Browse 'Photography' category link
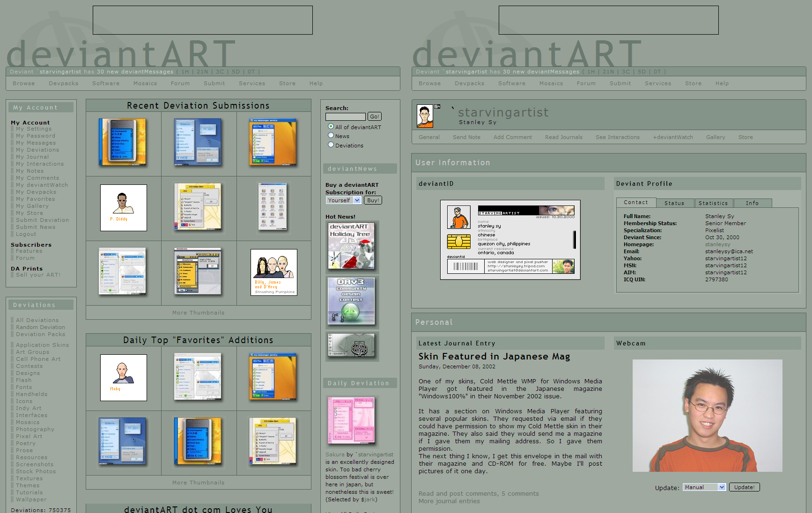Viewport: 812px width, 513px height. point(35,429)
